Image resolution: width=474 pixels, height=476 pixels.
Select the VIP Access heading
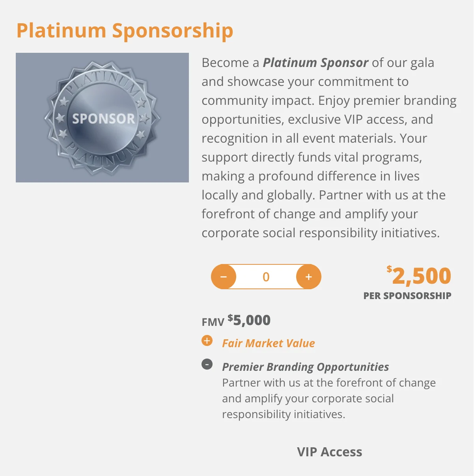[330, 452]
